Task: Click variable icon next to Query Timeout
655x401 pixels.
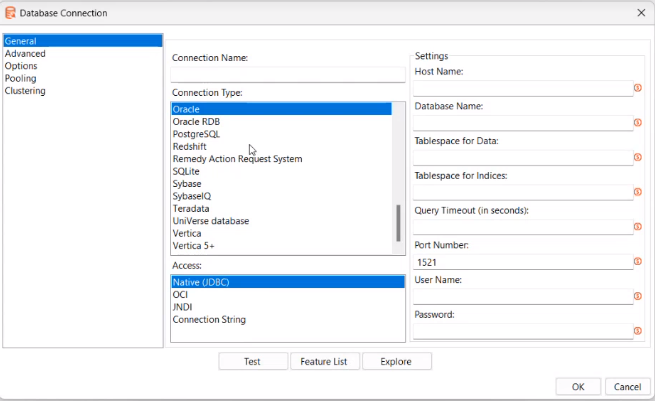Action: [x=638, y=227]
